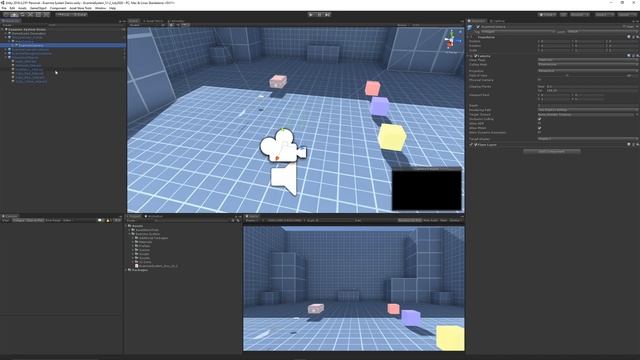Open the Culling Mask dropdown
This screenshot has width=640, height=360.
(x=588, y=64)
